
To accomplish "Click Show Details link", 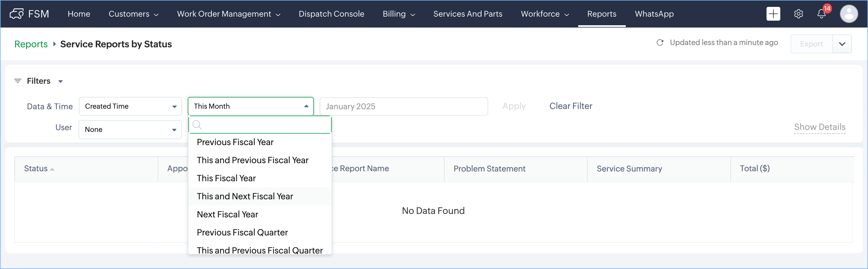I will click(x=820, y=127).
